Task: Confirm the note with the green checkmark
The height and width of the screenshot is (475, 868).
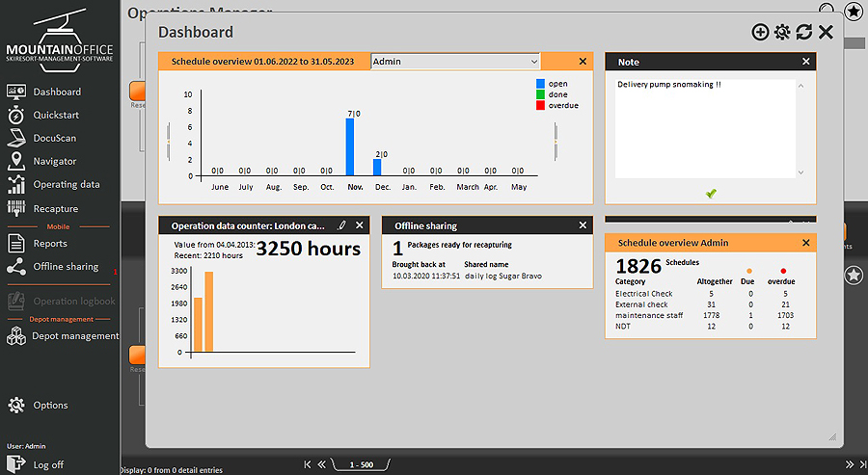Action: pyautogui.click(x=711, y=193)
